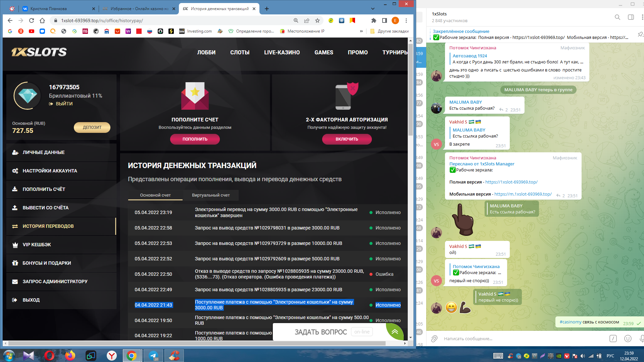The image size is (644, 362).
Task: Select the Основной счет tab
Action: coord(155,195)
